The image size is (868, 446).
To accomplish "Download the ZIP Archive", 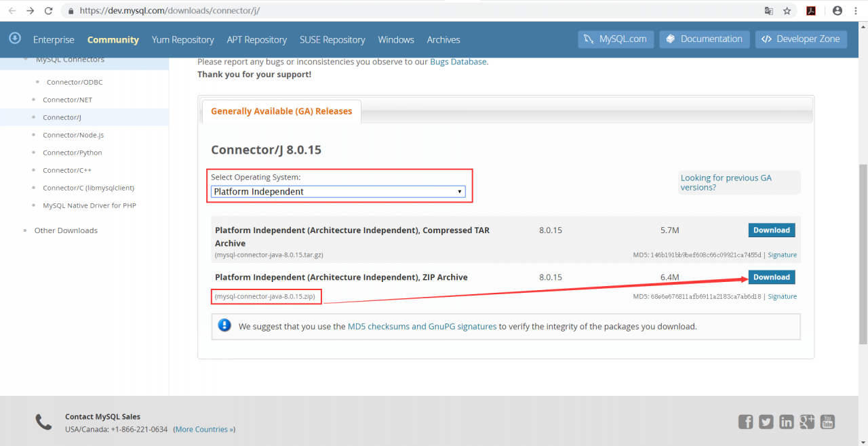I will pyautogui.click(x=772, y=277).
